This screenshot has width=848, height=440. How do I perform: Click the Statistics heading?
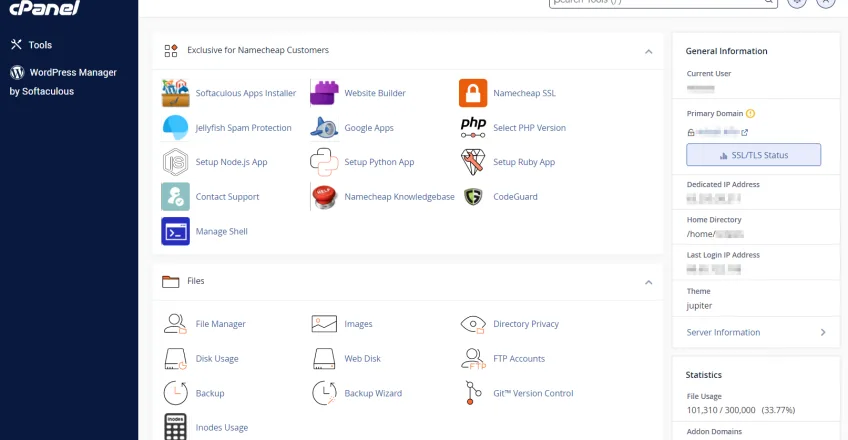(704, 375)
